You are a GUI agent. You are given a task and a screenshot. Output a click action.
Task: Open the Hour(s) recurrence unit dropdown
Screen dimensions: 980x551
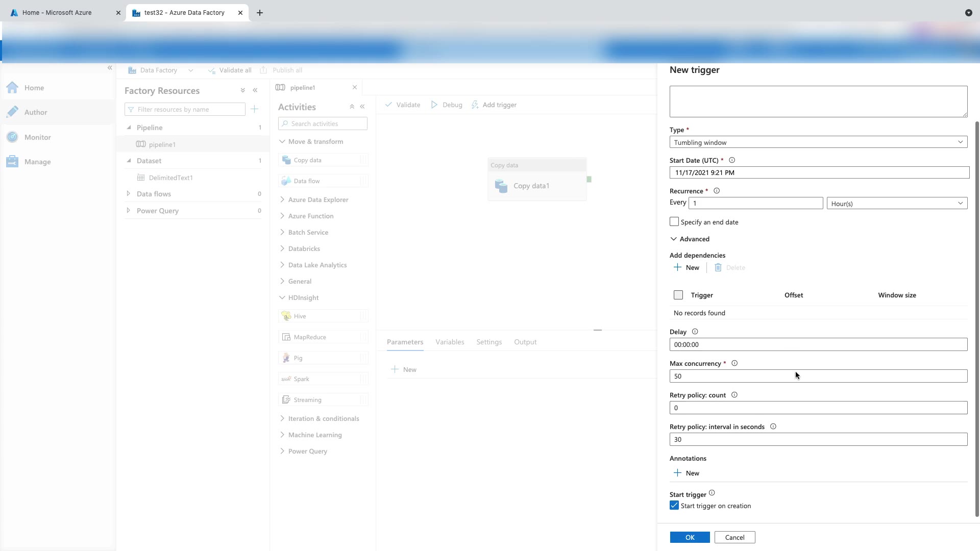897,204
